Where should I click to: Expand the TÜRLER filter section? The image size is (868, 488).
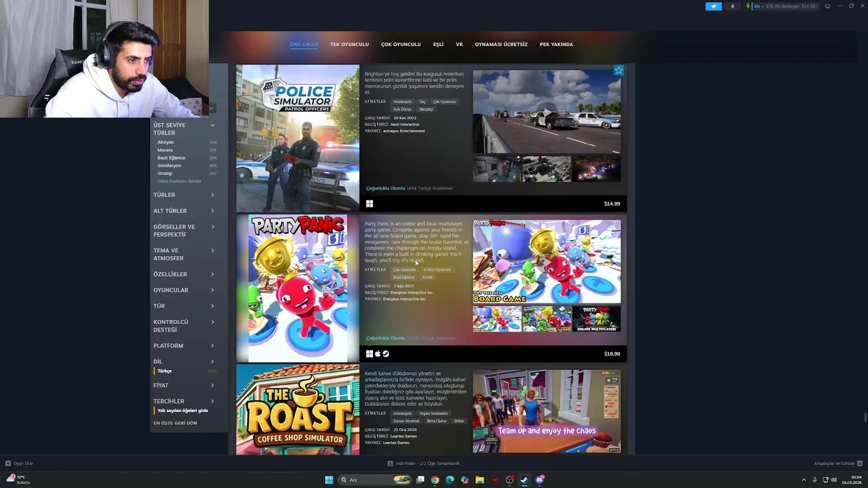click(184, 195)
